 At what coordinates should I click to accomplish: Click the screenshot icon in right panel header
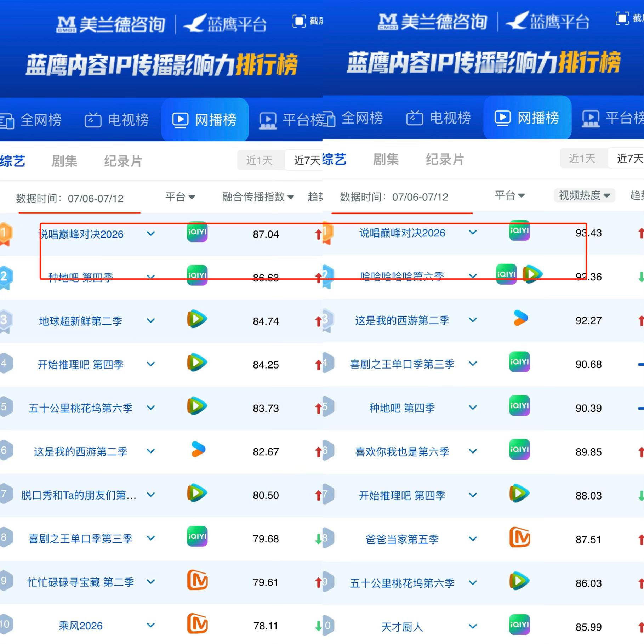[622, 18]
